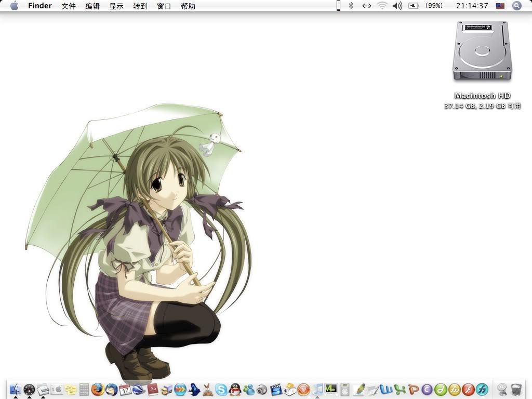Click the double-arrow connection status icon
Image resolution: width=532 pixels, height=399 pixels.
click(x=366, y=5)
